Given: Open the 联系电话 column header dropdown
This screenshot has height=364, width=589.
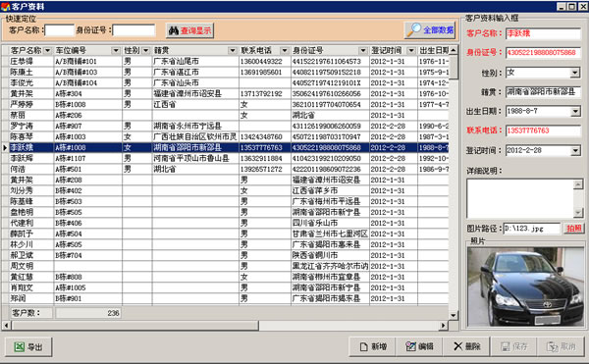Looking at the screenshot, I should point(285,50).
